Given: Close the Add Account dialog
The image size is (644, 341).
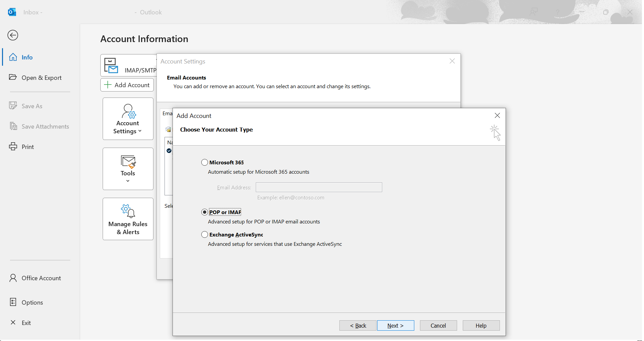Looking at the screenshot, I should (x=497, y=116).
